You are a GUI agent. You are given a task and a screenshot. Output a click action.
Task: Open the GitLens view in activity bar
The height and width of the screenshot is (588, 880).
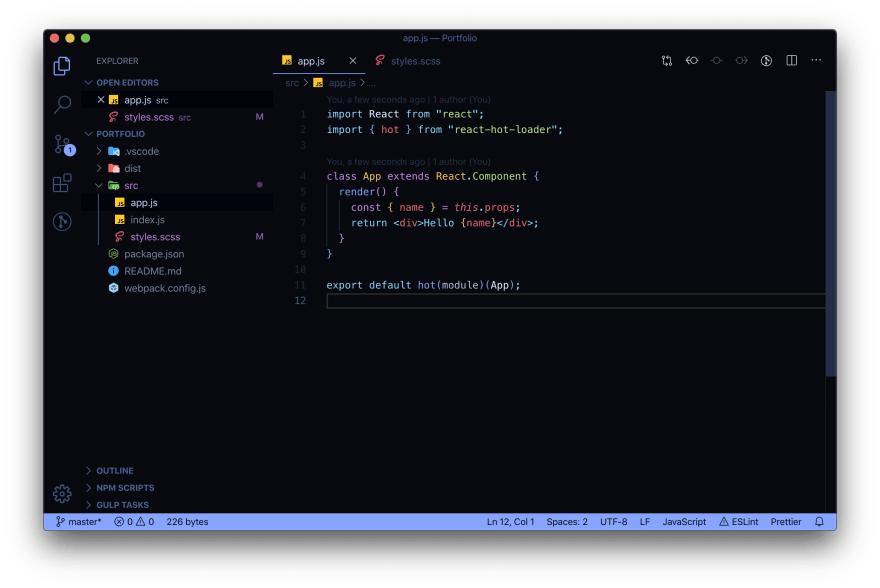click(62, 222)
